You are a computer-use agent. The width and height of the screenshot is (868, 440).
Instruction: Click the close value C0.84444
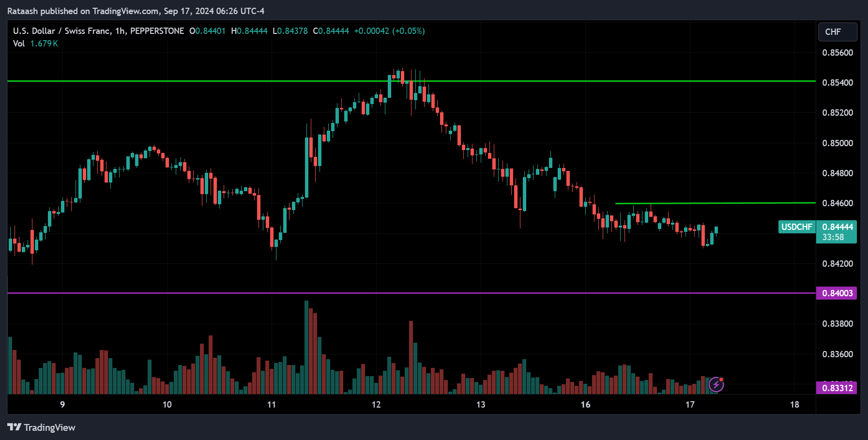click(331, 31)
